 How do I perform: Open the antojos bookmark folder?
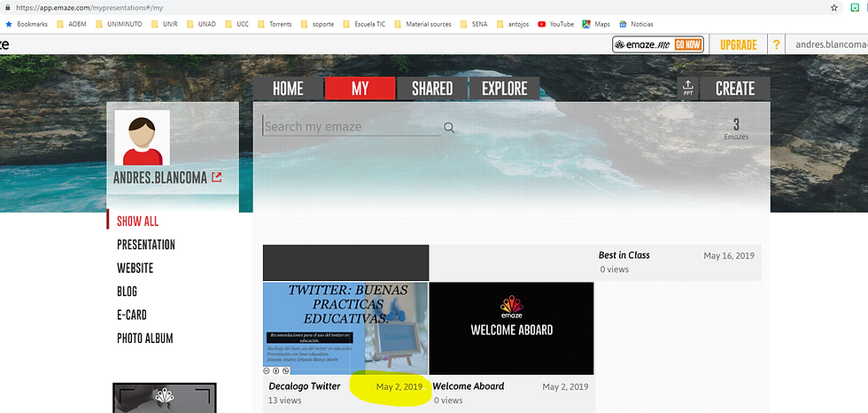[513, 24]
